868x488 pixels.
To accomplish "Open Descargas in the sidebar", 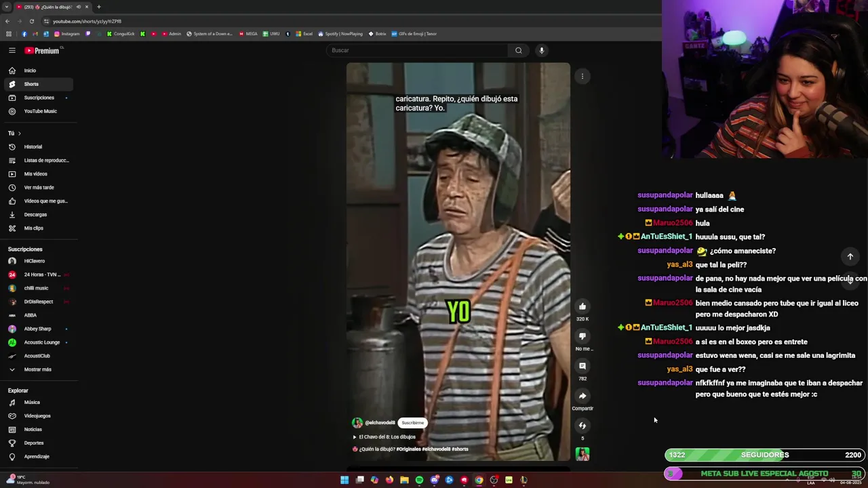I will (38, 214).
